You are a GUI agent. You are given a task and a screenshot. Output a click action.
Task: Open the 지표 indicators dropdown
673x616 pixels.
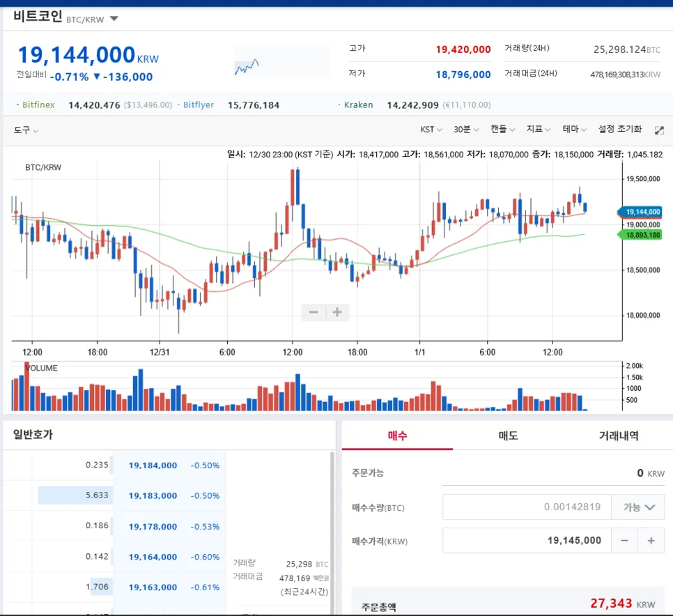point(539,129)
